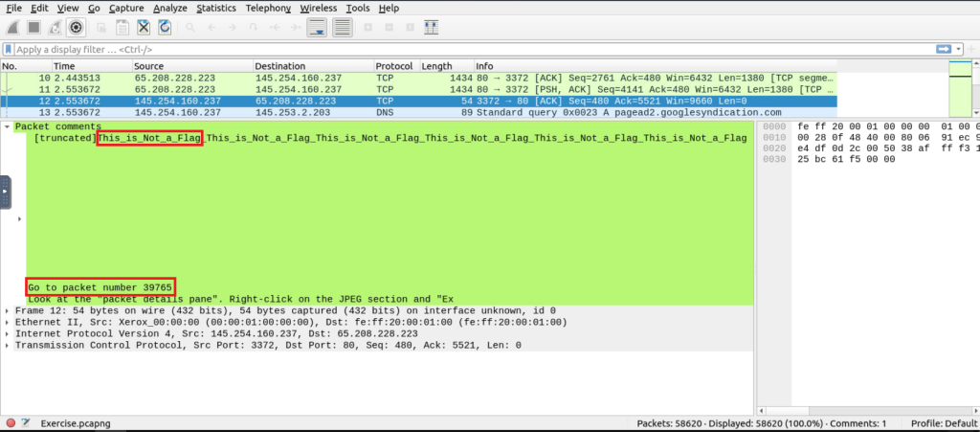
Task: Open the Statistics menu
Action: [215, 8]
